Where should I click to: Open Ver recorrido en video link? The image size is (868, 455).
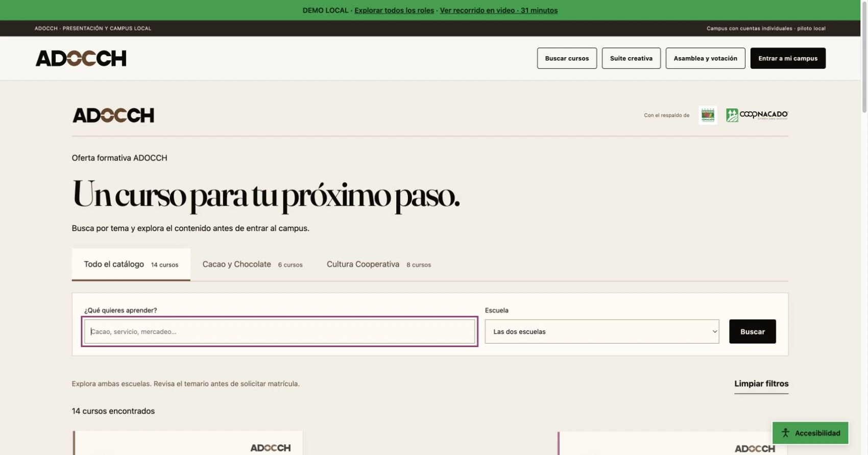(499, 10)
